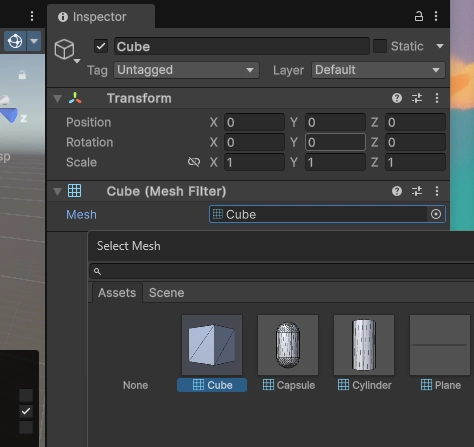Click the Position property label
Viewport: 474px width, 447px height.
point(88,122)
